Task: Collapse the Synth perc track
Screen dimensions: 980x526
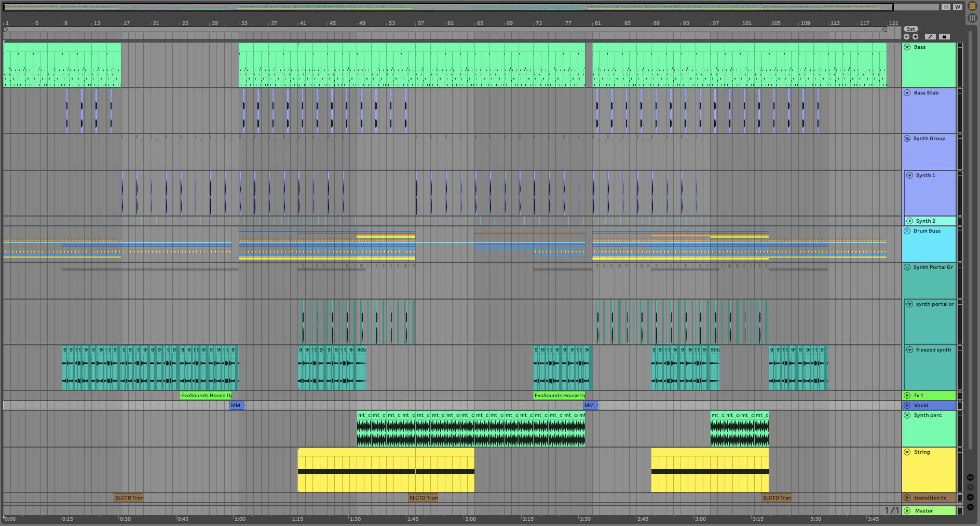Action: pos(907,415)
